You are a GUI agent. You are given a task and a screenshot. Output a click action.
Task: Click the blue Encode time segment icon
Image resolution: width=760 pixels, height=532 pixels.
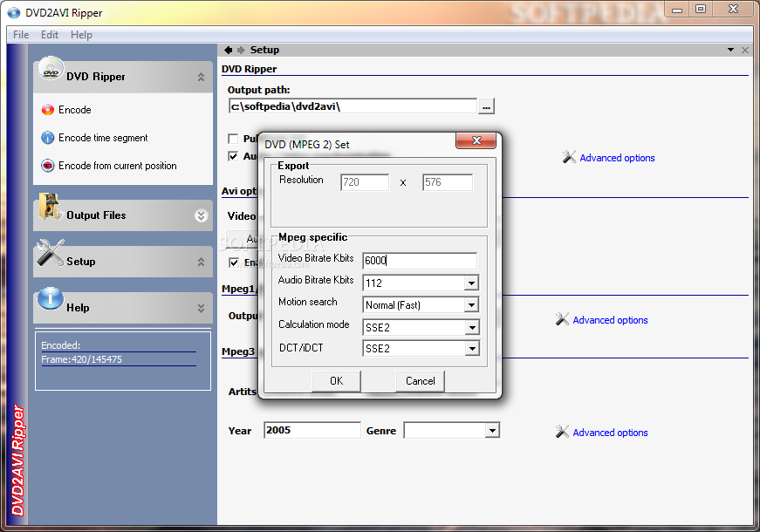(47, 138)
